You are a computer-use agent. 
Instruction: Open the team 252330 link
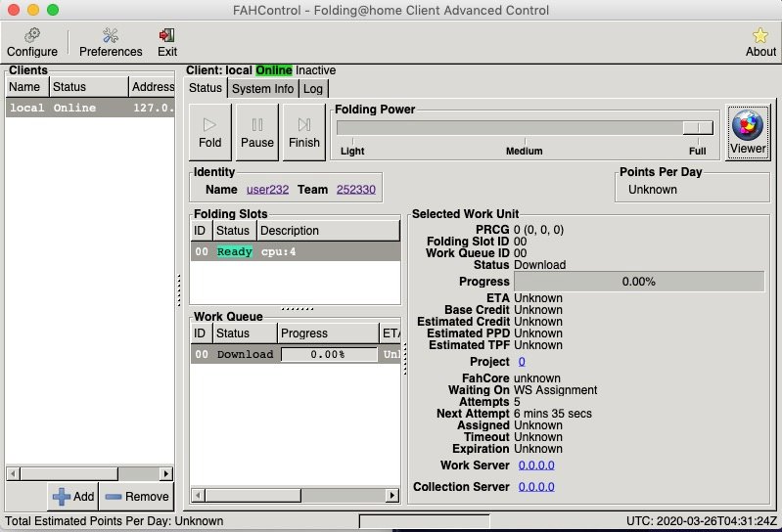pyautogui.click(x=355, y=190)
